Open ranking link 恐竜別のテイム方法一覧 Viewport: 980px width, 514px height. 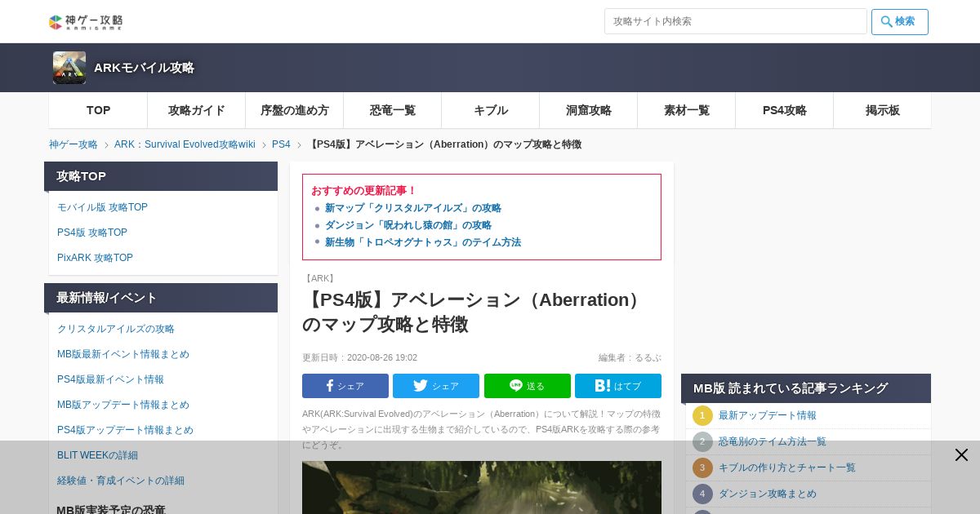point(773,441)
